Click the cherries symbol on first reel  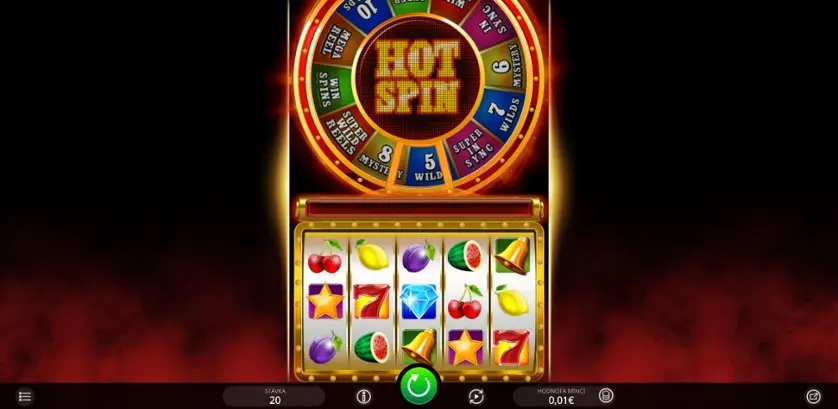coord(325,257)
